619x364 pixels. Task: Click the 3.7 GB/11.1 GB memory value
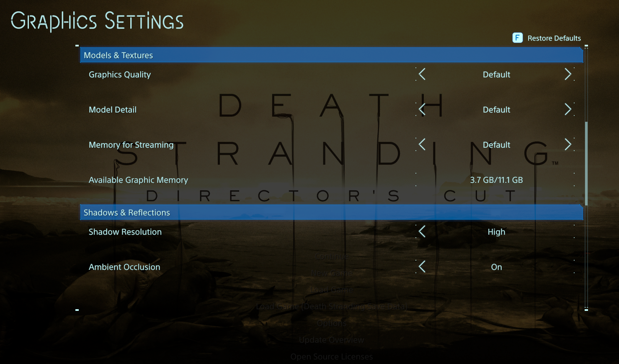[496, 180]
